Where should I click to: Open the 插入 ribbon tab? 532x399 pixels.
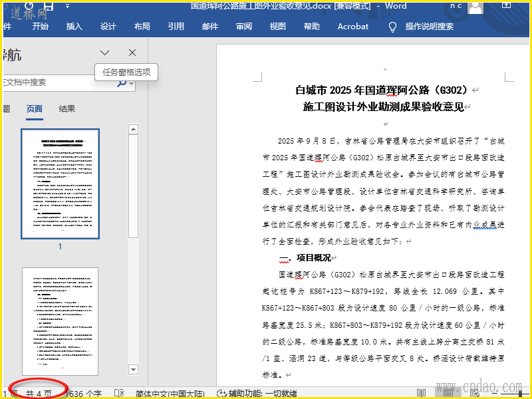point(74,27)
